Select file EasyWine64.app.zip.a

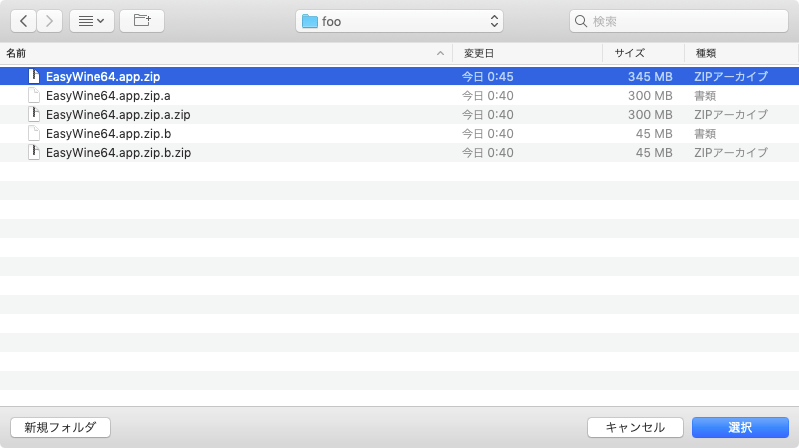400,95
